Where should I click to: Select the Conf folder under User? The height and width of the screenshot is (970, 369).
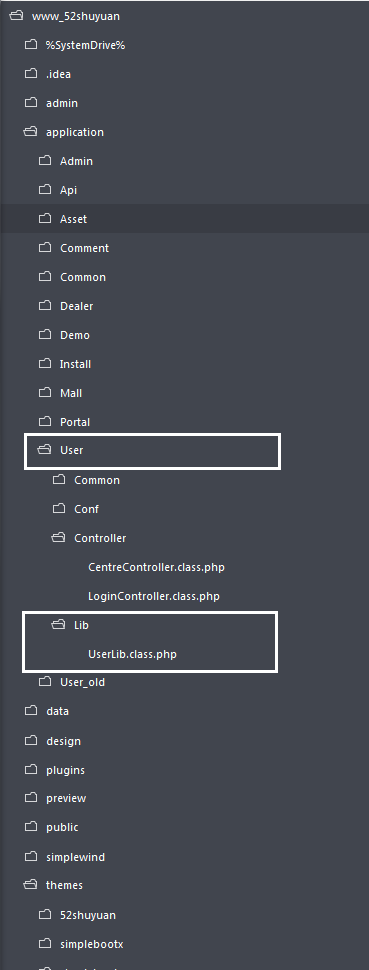[x=86, y=509]
